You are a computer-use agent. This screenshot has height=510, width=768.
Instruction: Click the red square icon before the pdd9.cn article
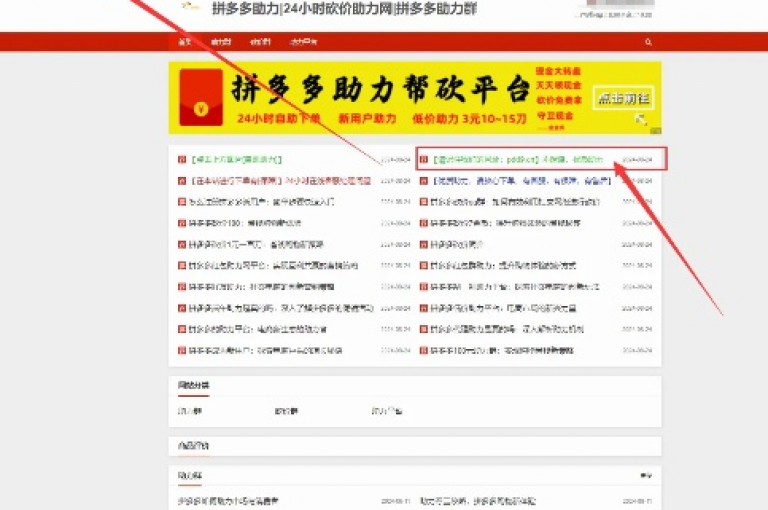pos(424,160)
